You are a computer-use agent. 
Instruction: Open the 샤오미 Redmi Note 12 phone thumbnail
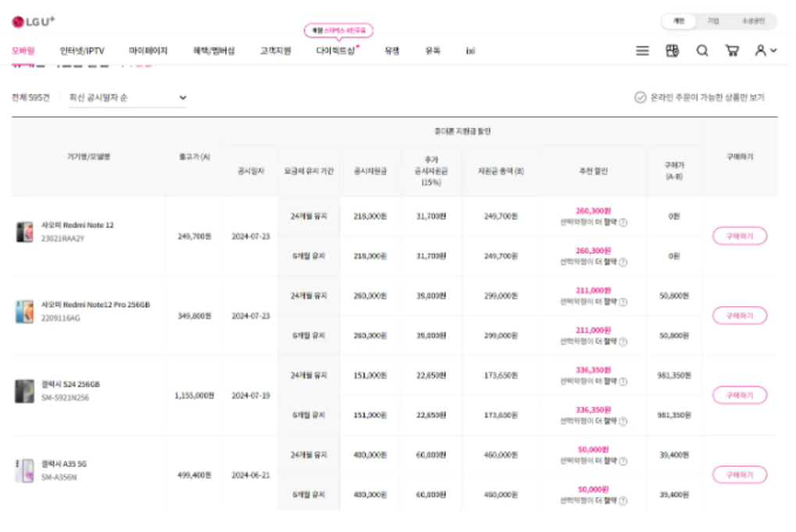(24, 232)
